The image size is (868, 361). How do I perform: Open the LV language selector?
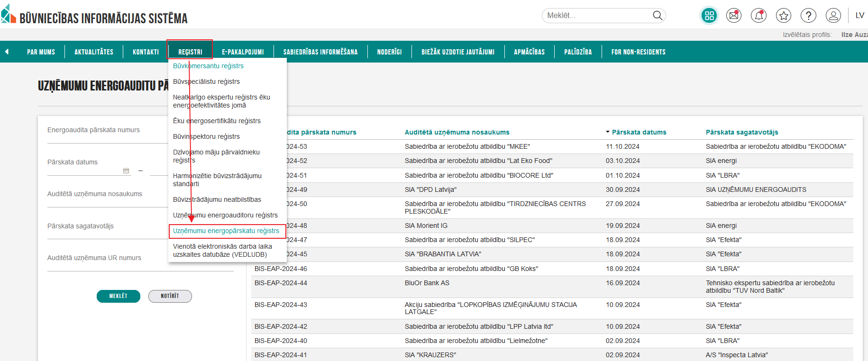tap(859, 16)
